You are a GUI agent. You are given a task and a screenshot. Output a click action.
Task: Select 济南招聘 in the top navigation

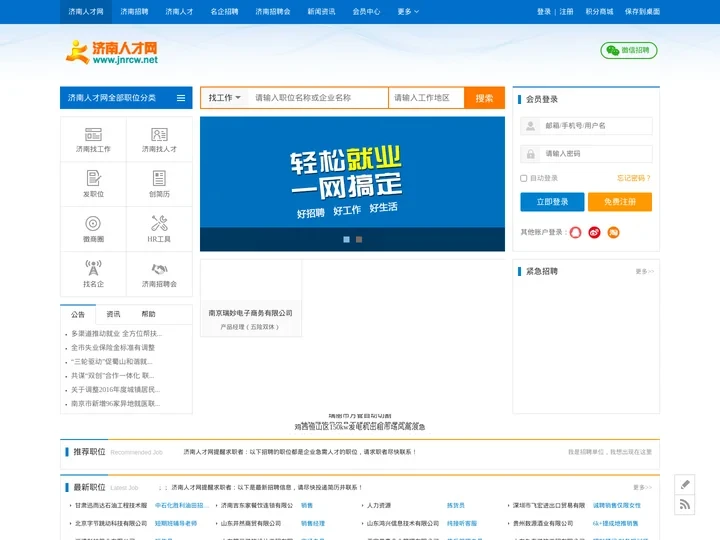point(134,11)
